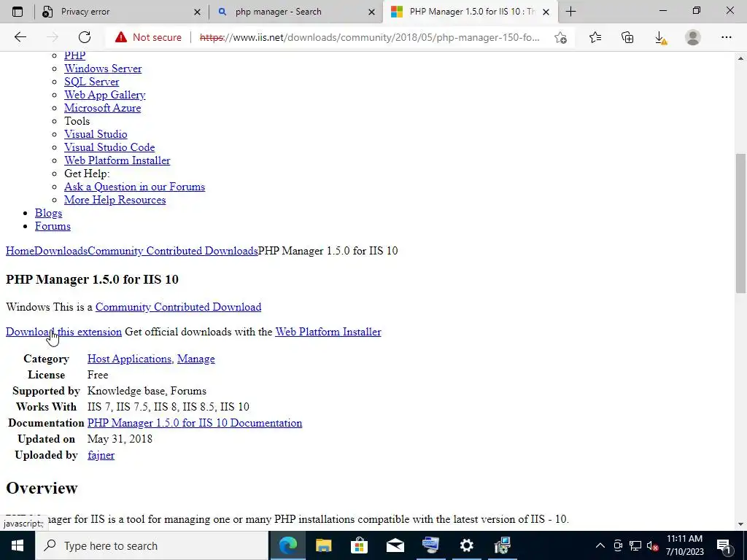Go to Home breadcrumb link
This screenshot has height=560, width=747.
coord(20,251)
